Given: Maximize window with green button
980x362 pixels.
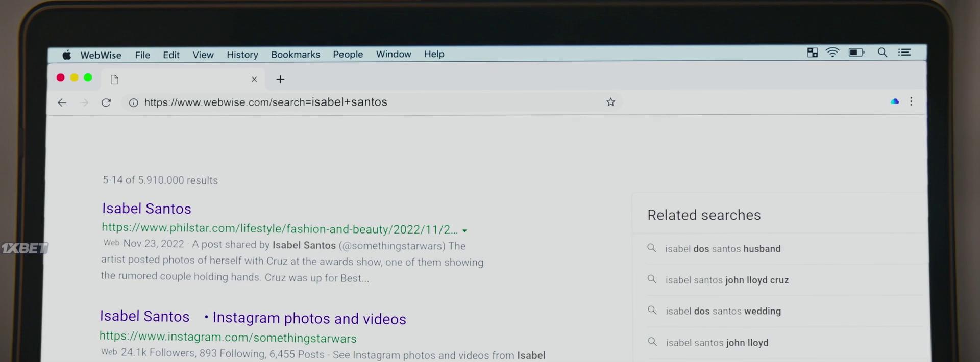Looking at the screenshot, I should (88, 77).
